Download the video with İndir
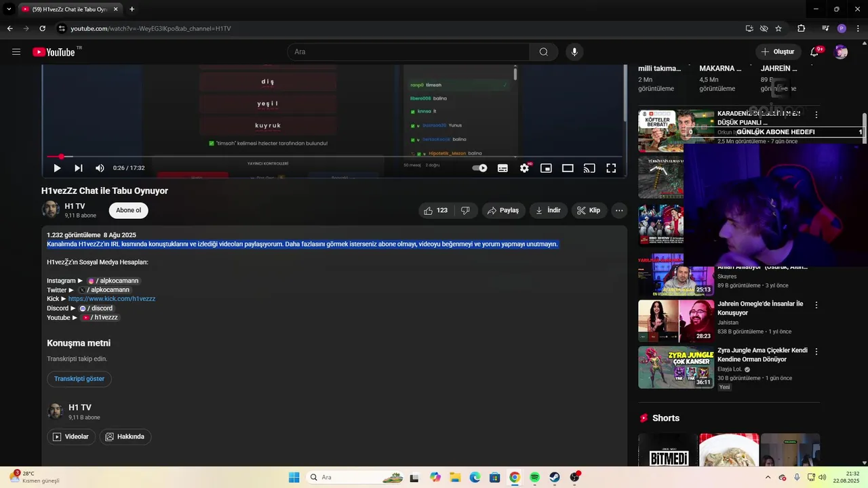 pyautogui.click(x=549, y=211)
